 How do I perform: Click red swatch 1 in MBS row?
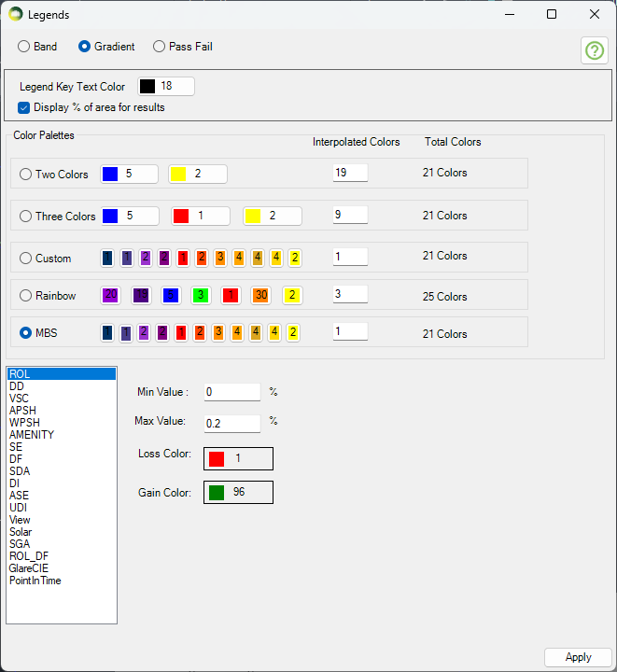click(x=181, y=332)
